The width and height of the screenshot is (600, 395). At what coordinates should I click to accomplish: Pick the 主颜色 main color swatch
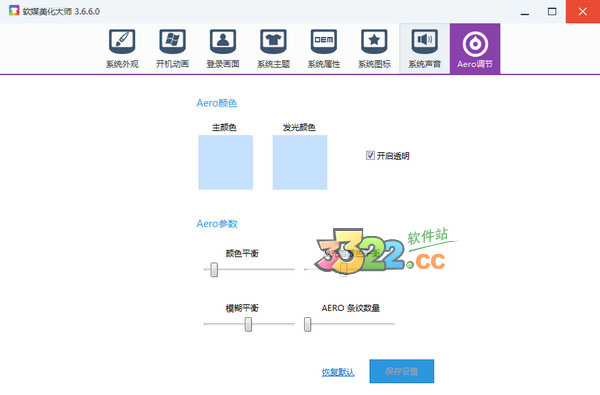click(x=225, y=162)
